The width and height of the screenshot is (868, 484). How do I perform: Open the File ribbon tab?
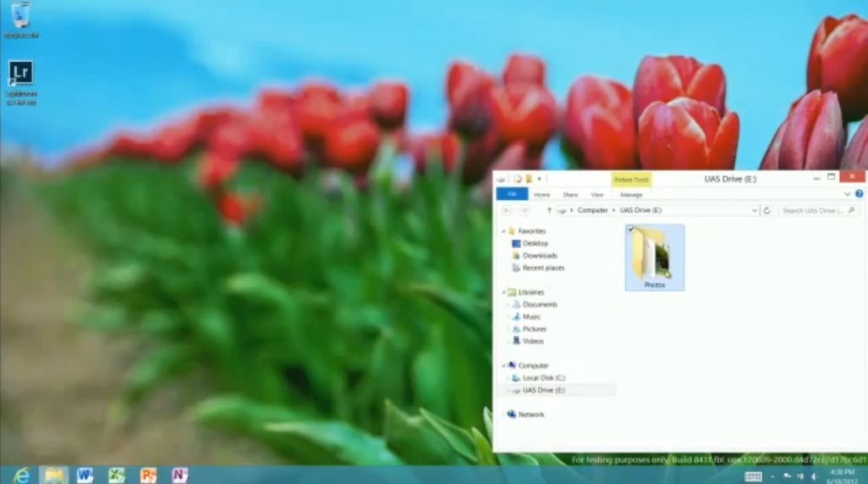(512, 194)
